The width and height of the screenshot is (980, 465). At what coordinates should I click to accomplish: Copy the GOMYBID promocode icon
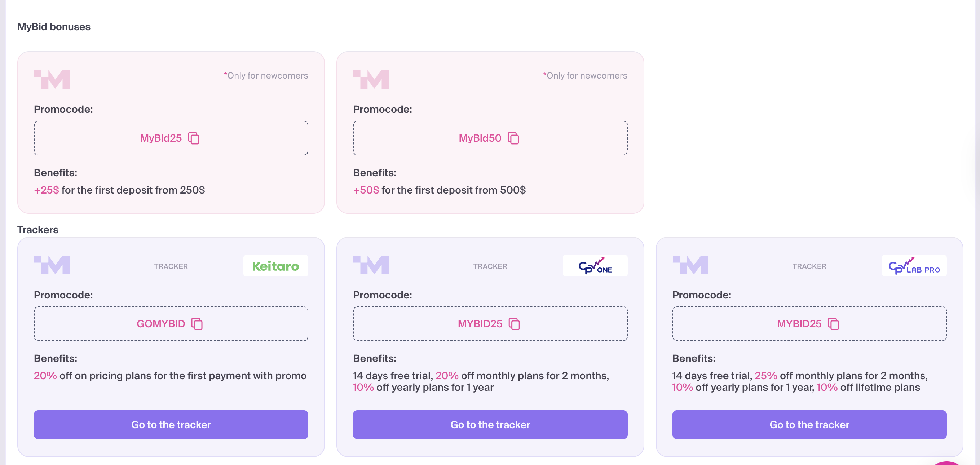[197, 324]
